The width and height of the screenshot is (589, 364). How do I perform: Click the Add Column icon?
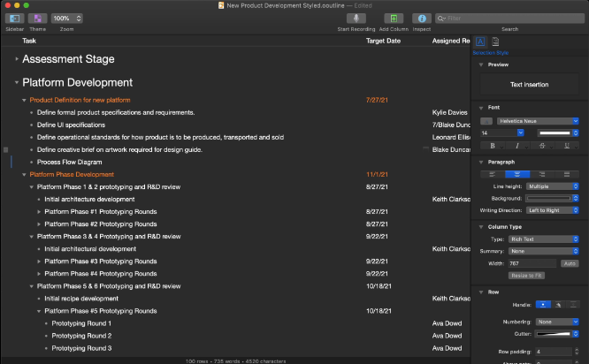click(x=394, y=18)
